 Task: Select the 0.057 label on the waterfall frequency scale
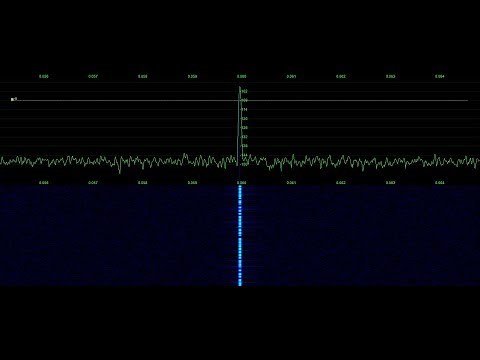click(x=93, y=183)
